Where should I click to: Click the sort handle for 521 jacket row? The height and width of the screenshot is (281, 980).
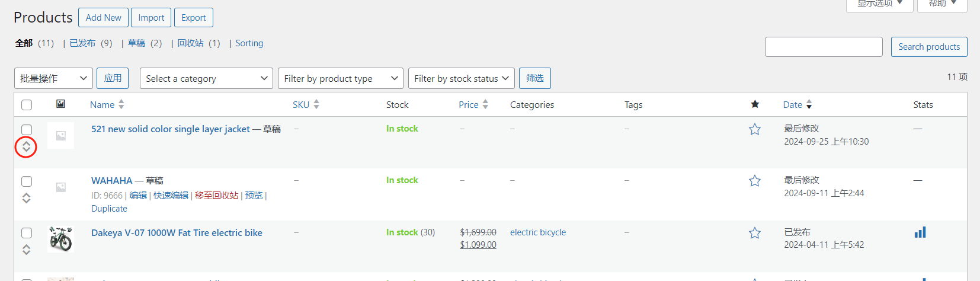(26, 146)
